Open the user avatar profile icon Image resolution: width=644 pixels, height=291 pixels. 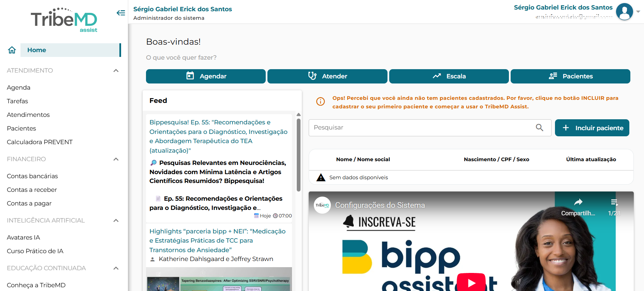click(x=625, y=12)
